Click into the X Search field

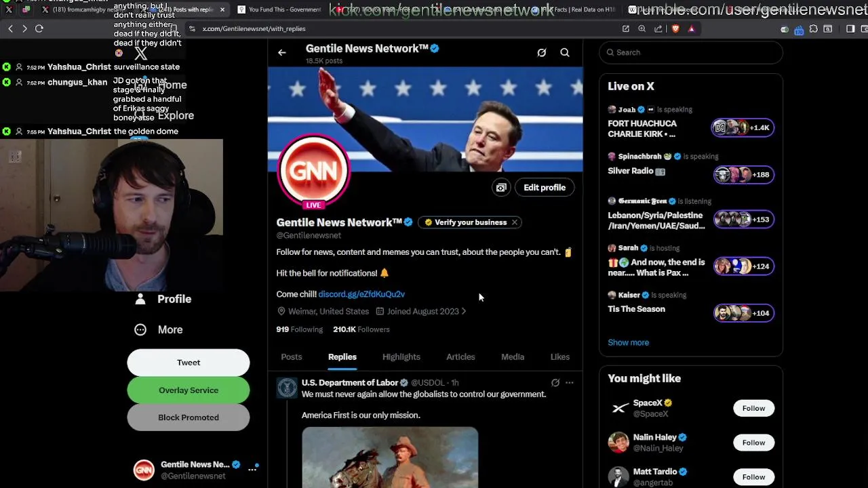point(691,52)
